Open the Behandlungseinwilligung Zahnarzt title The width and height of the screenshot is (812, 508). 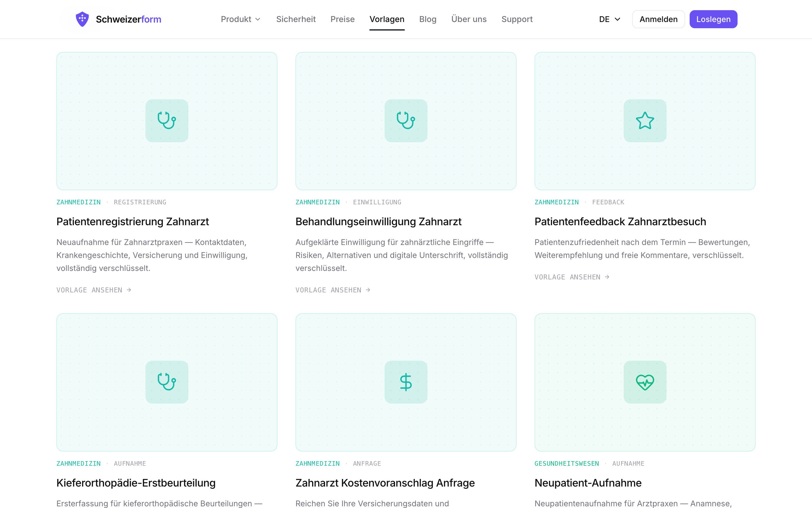point(378,222)
